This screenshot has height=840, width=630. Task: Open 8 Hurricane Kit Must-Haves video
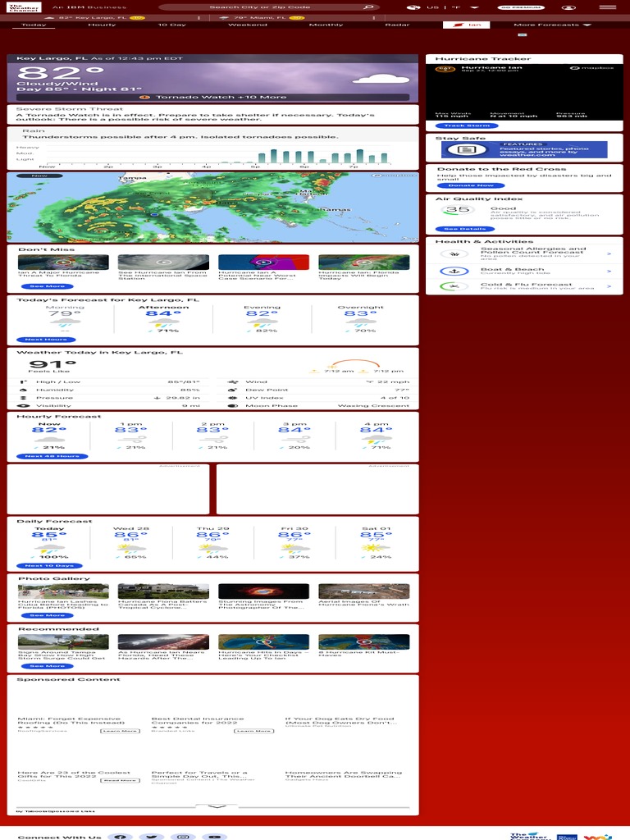[x=363, y=646]
